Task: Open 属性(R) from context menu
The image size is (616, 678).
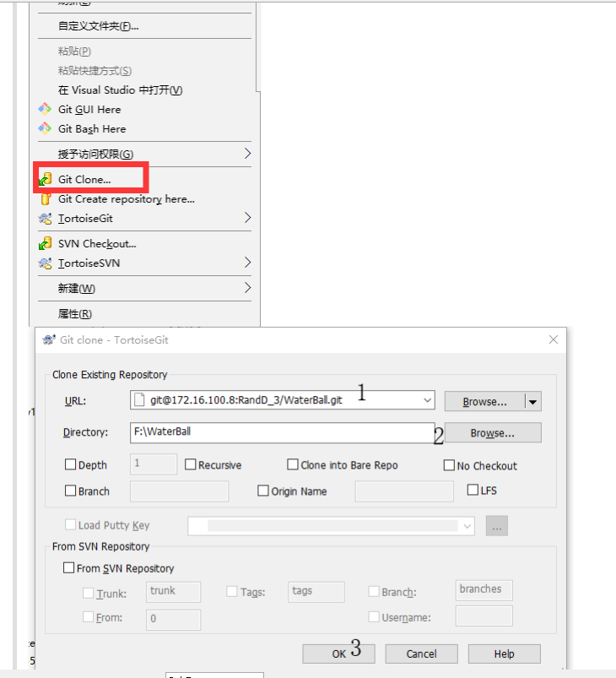Action: tap(145, 313)
